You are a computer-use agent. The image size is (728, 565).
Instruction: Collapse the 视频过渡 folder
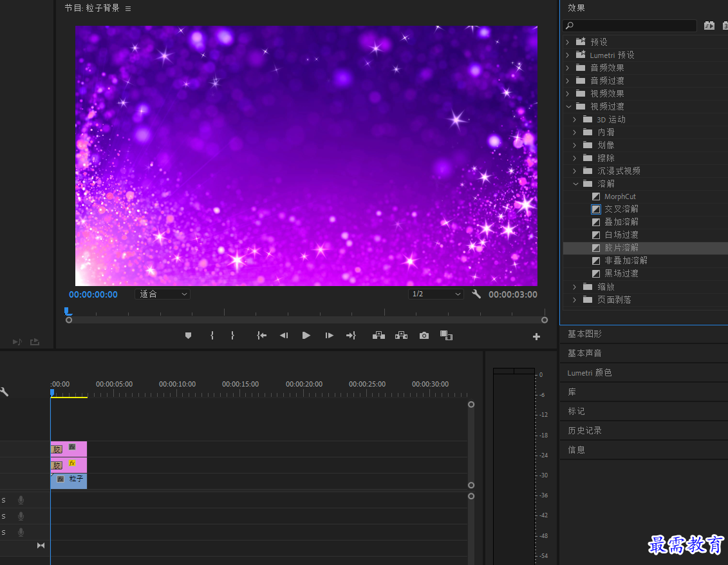click(x=568, y=106)
